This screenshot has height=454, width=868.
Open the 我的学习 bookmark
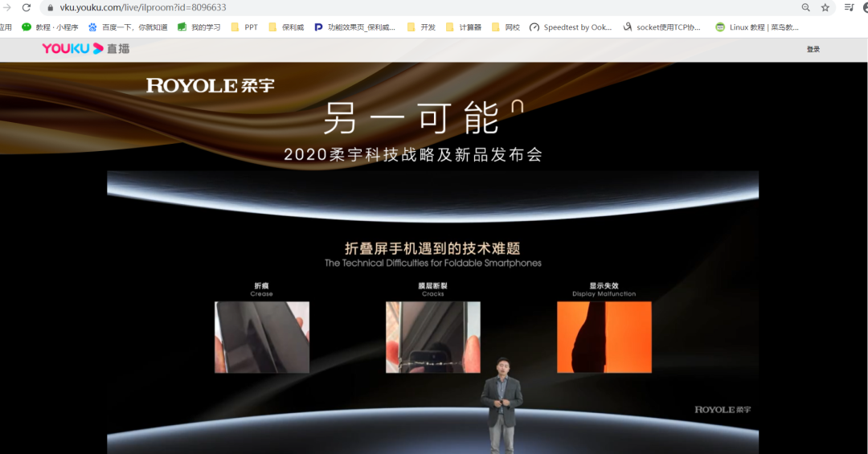(199, 27)
